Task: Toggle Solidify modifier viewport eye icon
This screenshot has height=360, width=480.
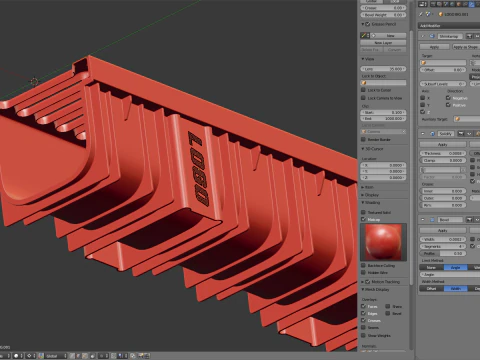Action: pyautogui.click(x=469, y=134)
